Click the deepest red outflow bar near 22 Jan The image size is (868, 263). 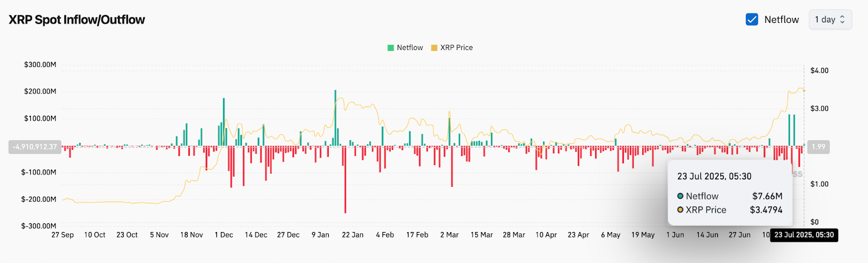345,179
